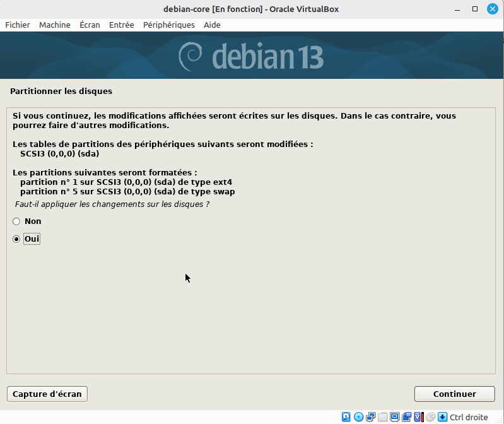Click the blue down-arrow keyboard capture icon
The image size is (504, 424).
pos(442,417)
